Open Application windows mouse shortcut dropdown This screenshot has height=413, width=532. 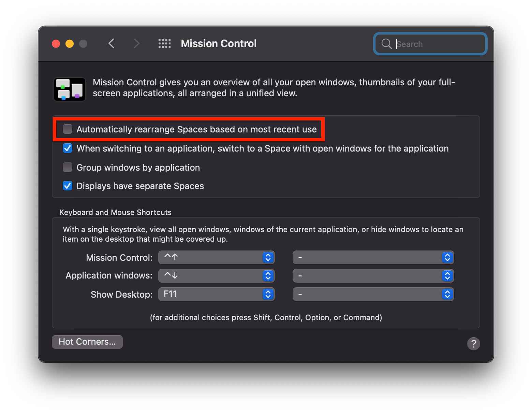(x=373, y=276)
